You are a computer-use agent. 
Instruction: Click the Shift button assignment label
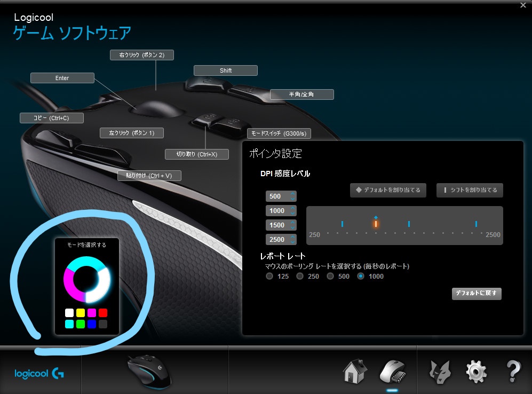(x=226, y=70)
